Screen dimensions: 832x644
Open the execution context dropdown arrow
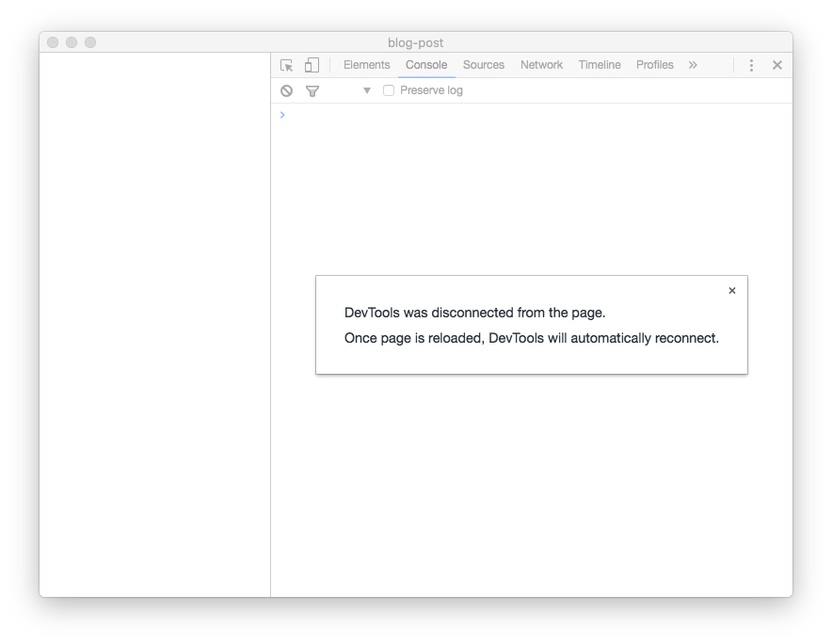tap(367, 90)
